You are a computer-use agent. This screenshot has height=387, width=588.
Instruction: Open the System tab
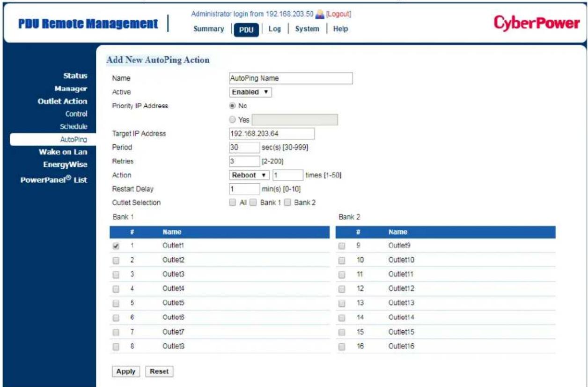tap(307, 29)
